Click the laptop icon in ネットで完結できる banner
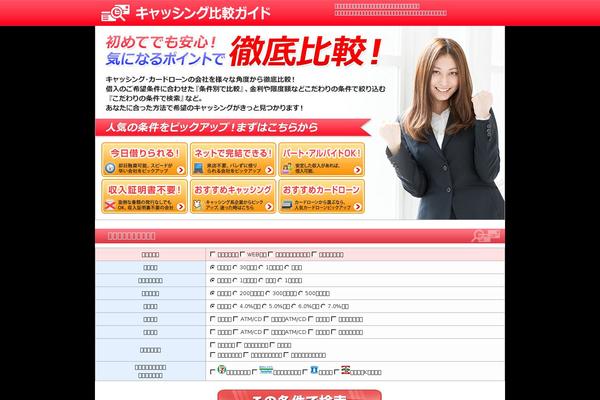Screen dimensions: 600x400 coord(199,168)
